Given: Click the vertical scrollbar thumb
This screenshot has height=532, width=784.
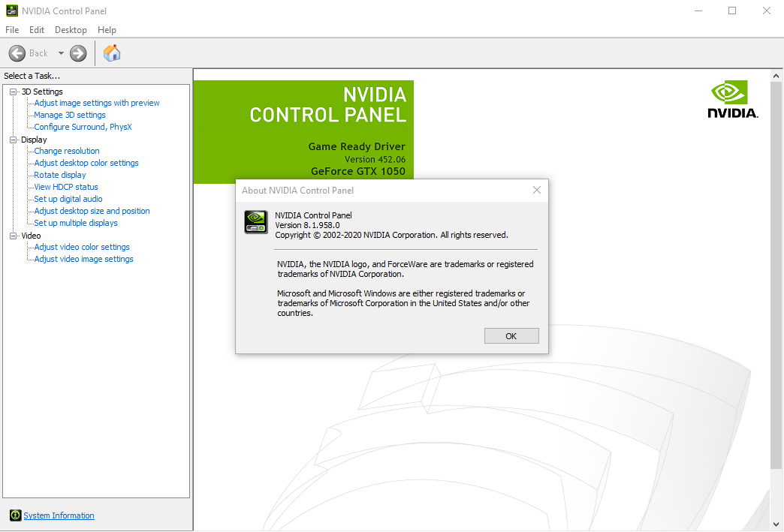Looking at the screenshot, I should tap(776, 275).
